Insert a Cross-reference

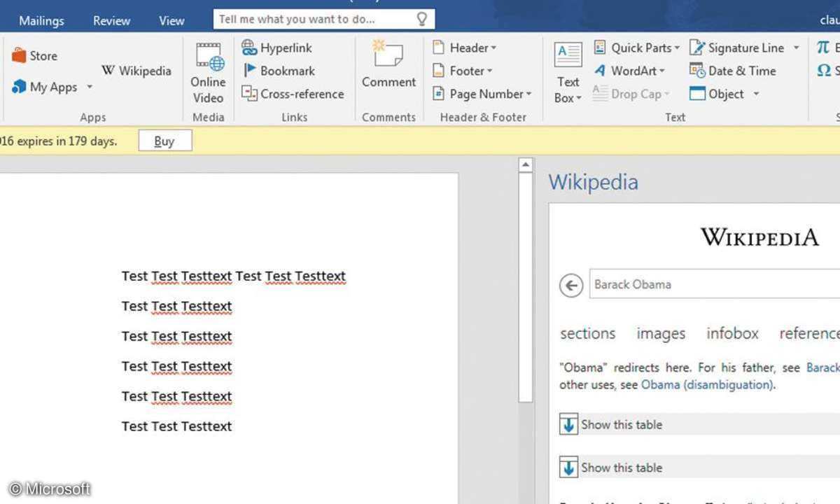pos(293,94)
